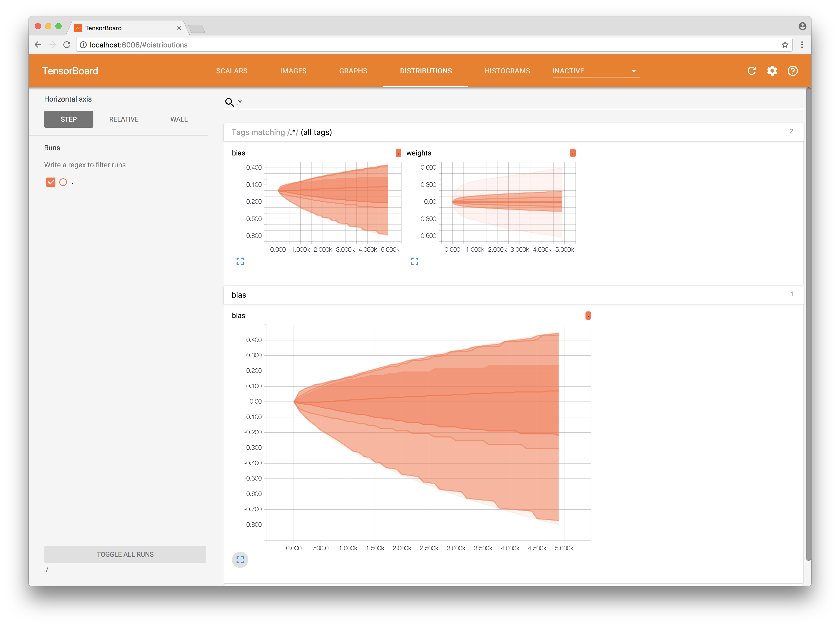This screenshot has width=840, height=627.
Task: Expand the small bias chart to full size
Action: [240, 261]
